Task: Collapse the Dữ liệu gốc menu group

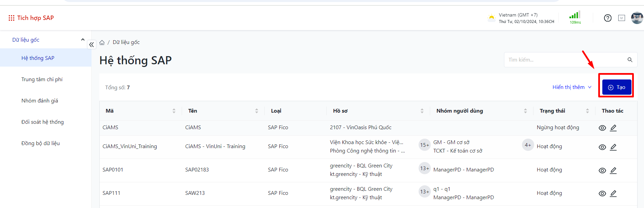Action: (x=83, y=40)
